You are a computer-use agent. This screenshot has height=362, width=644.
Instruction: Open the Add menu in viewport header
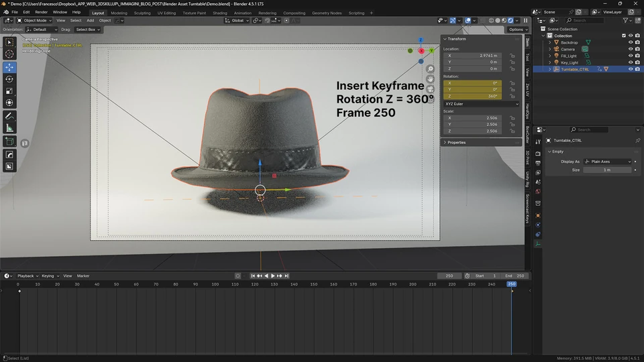[90, 21]
